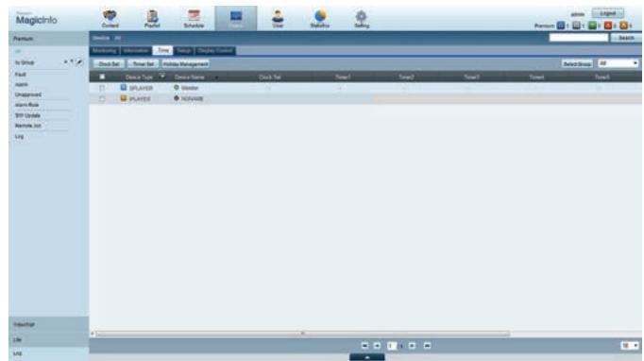Click the Timer Set button
The width and height of the screenshot is (644, 361).
(143, 64)
